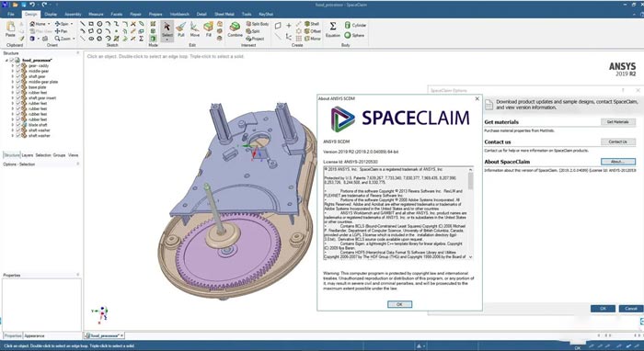Open the Display ribbon tab
This screenshot has height=351, width=644.
coord(51,14)
